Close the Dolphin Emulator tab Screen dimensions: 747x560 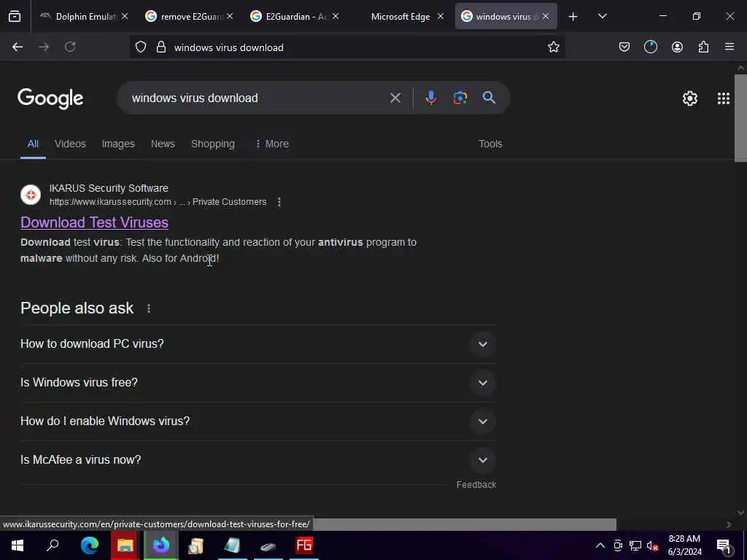125,16
